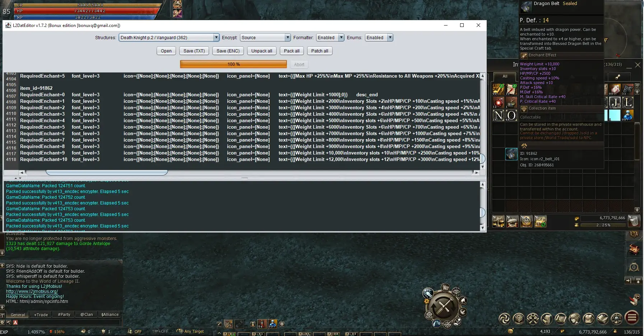Open the Enums Enabled dropdown

point(379,37)
